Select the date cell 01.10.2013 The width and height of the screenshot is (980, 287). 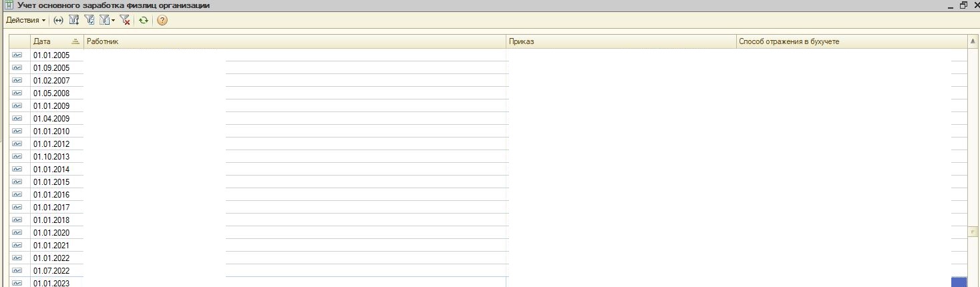(x=57, y=157)
